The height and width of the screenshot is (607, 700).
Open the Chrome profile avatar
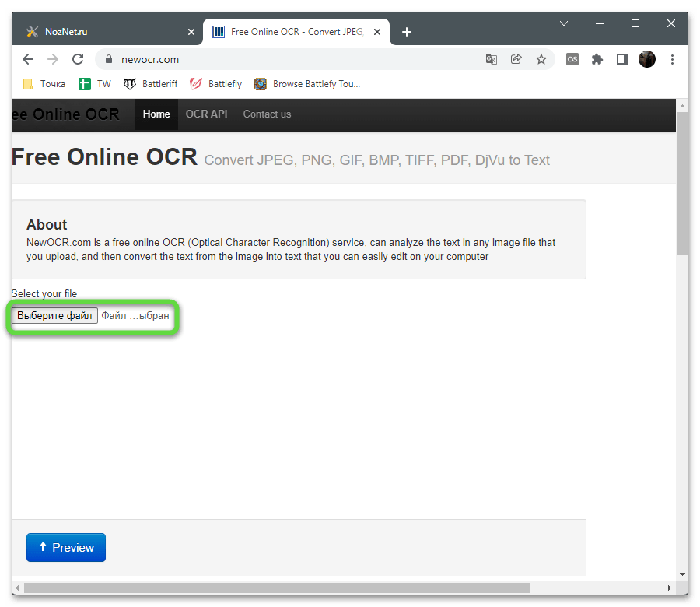[x=647, y=59]
